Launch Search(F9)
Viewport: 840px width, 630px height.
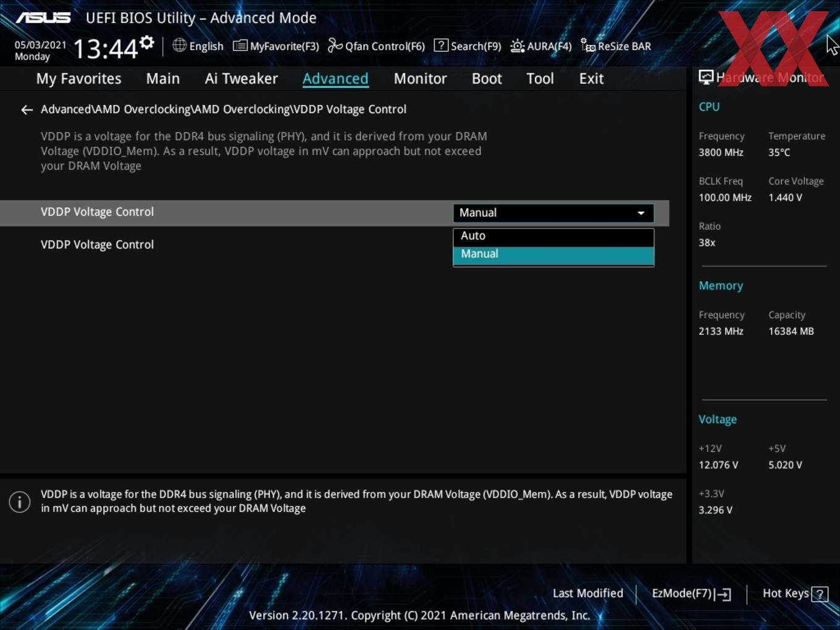click(x=468, y=46)
